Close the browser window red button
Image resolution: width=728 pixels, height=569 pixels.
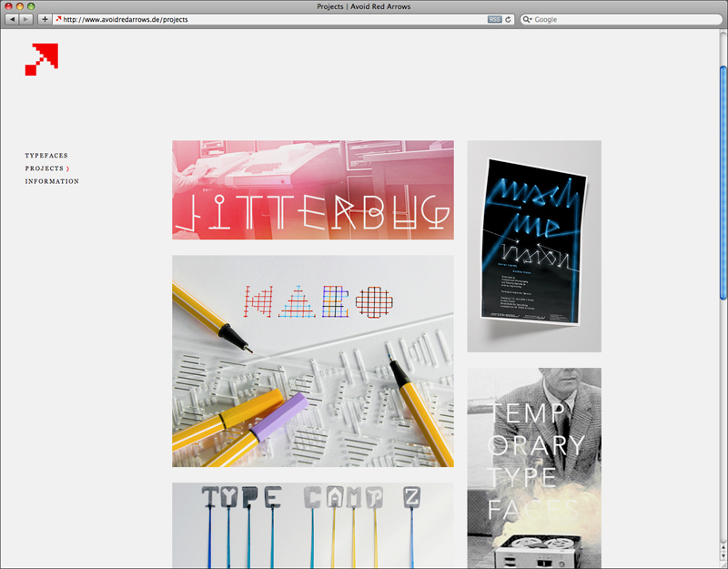8,6
